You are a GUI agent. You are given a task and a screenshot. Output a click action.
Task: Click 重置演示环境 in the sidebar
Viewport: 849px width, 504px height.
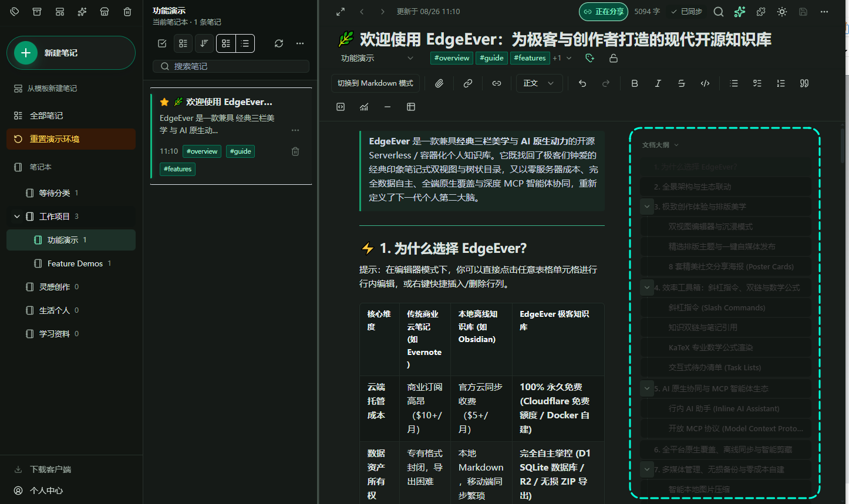click(x=71, y=139)
